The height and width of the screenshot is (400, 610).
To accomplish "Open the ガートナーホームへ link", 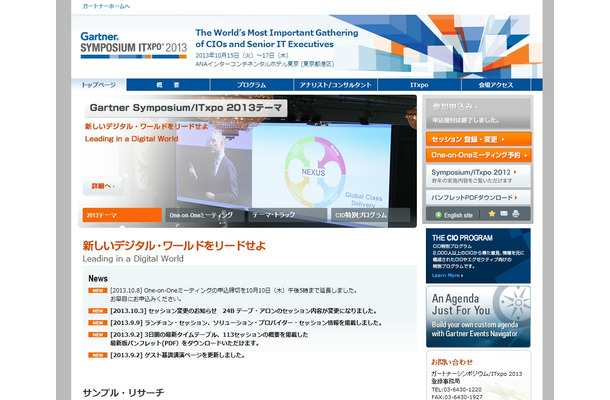I will [x=106, y=6].
